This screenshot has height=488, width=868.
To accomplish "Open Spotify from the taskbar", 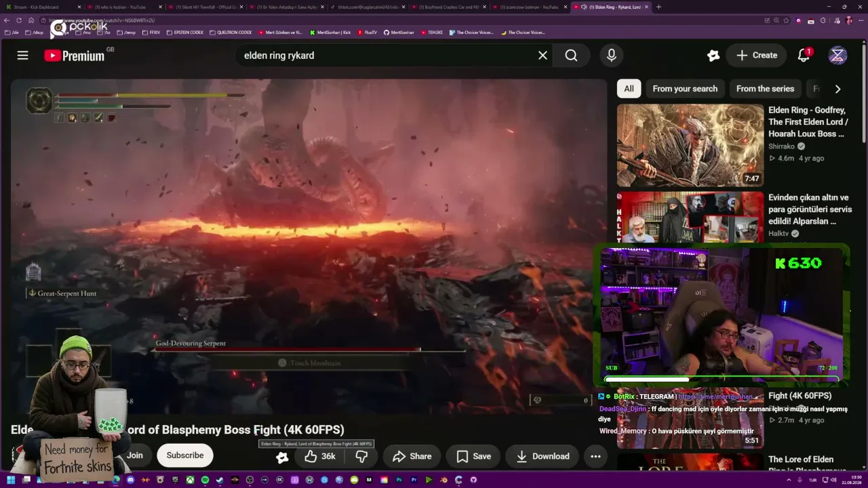I will (205, 480).
